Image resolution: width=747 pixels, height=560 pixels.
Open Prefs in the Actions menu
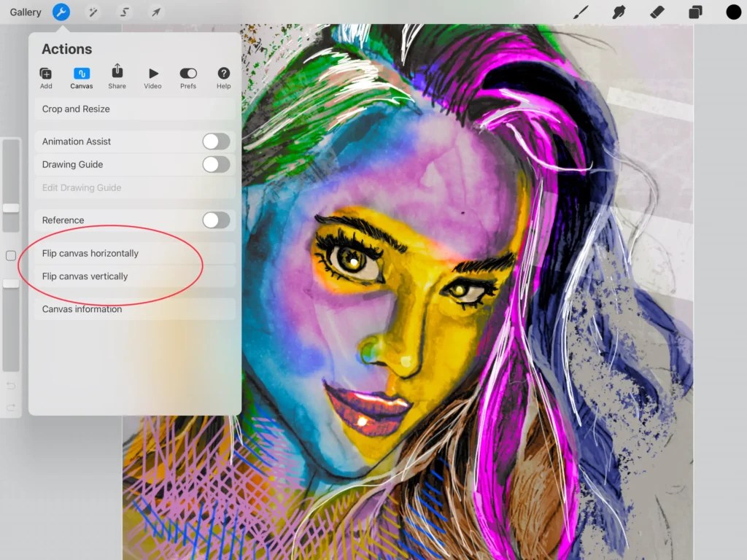187,76
